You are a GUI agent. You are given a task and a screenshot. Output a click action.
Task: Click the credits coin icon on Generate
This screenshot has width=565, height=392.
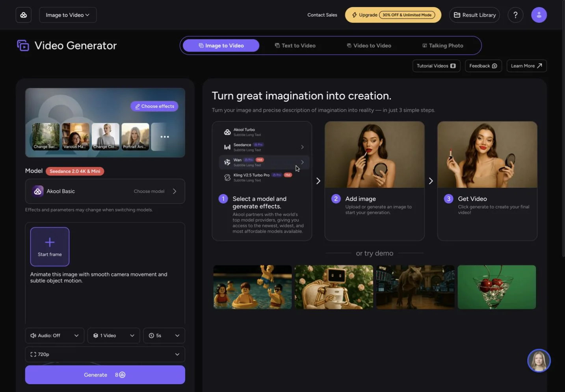(x=123, y=375)
